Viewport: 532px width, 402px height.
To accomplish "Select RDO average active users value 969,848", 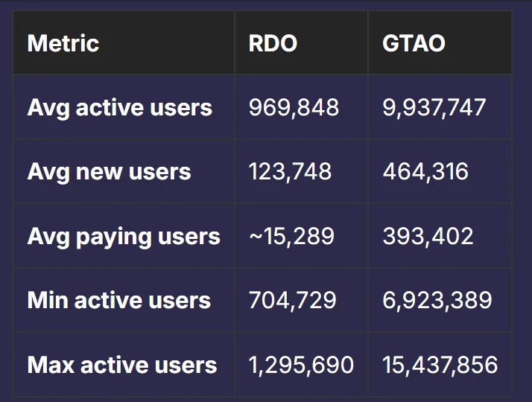I will click(294, 107).
